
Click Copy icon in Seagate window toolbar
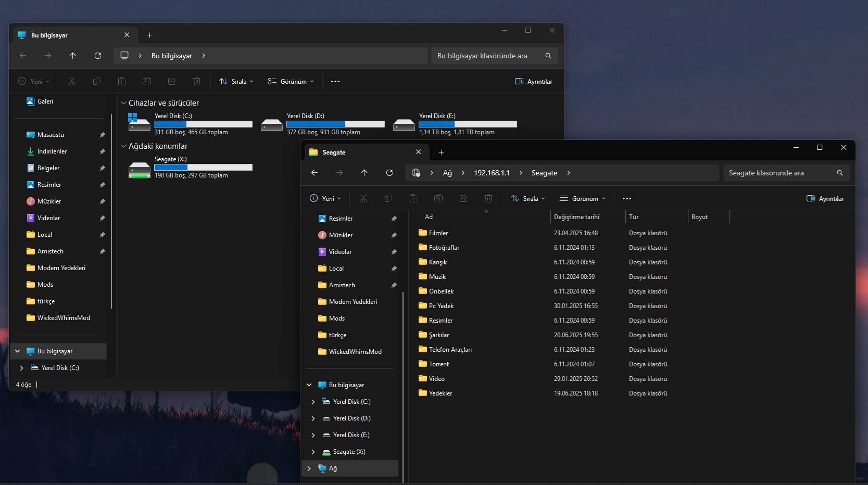tap(388, 198)
